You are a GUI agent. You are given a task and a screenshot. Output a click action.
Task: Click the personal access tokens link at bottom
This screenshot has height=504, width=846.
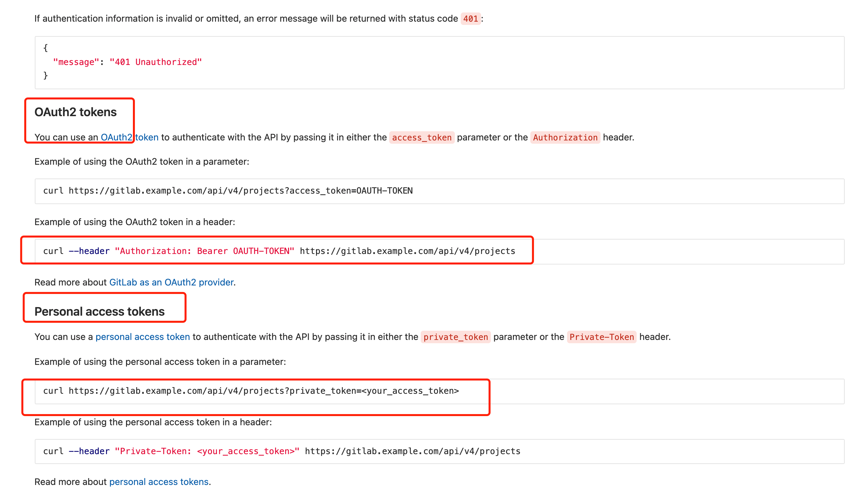[159, 482]
